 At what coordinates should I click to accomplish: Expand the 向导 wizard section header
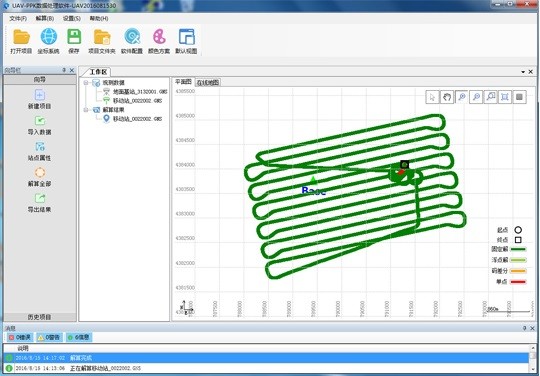pos(40,80)
